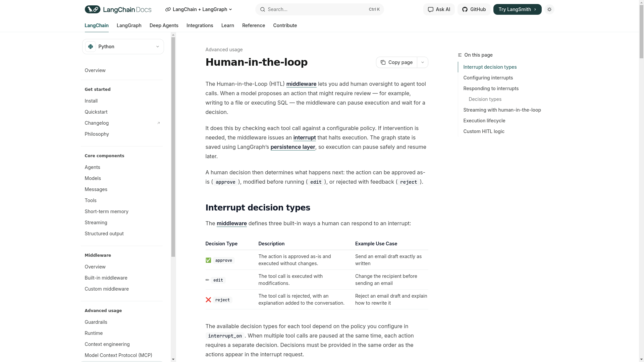Go to Streaming with human-in-the-loop in outline

pos(502,110)
